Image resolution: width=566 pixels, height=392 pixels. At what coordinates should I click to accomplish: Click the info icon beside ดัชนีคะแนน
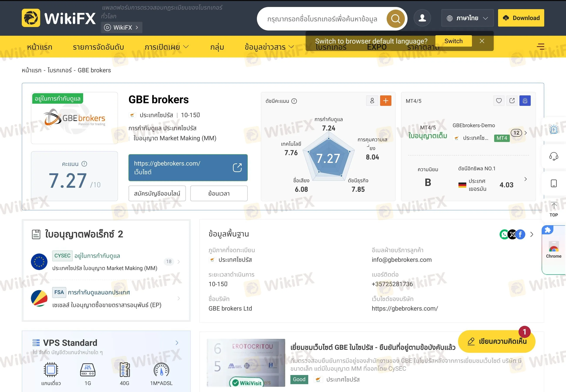click(294, 101)
